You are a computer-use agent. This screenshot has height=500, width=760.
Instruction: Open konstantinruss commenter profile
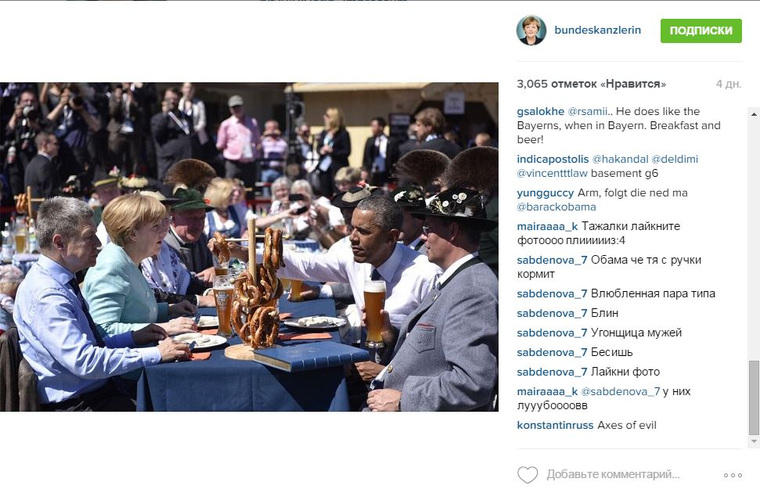click(x=555, y=425)
